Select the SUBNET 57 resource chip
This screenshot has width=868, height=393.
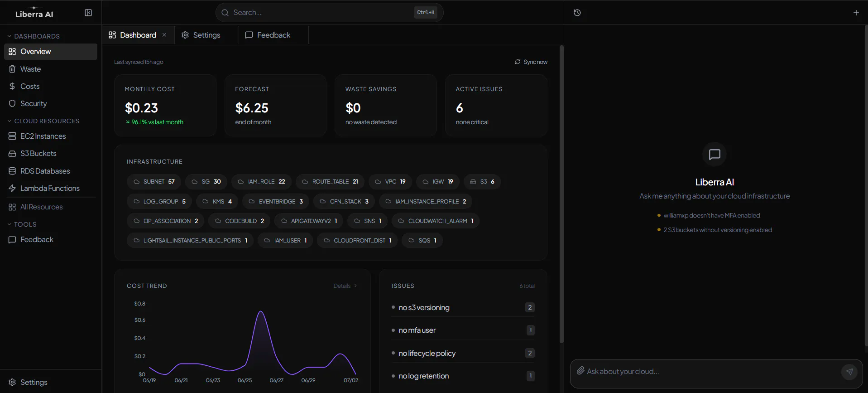(154, 181)
